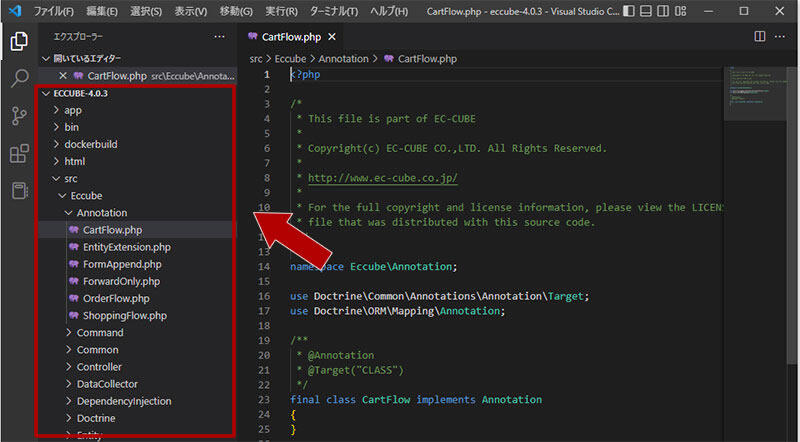Open 実行(R) menu
The image size is (800, 442).
coord(281,11)
